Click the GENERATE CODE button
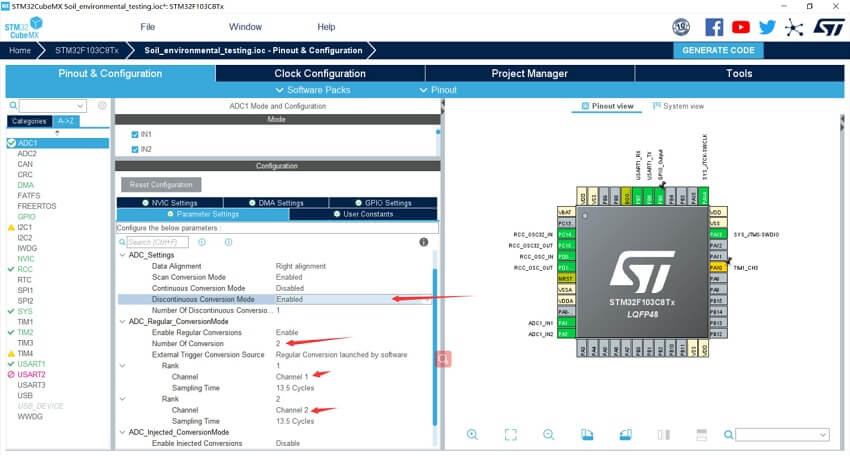This screenshot has width=850, height=456. (x=718, y=50)
